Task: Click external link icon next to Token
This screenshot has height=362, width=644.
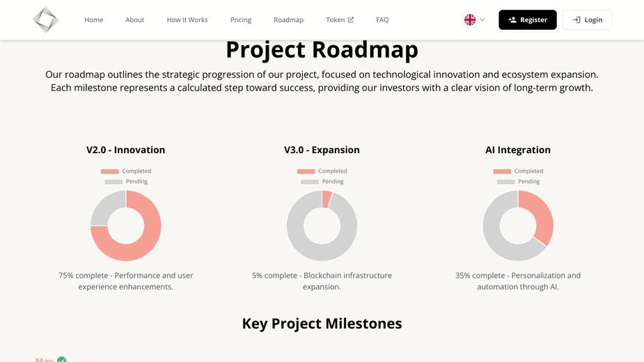Action: pos(350,19)
